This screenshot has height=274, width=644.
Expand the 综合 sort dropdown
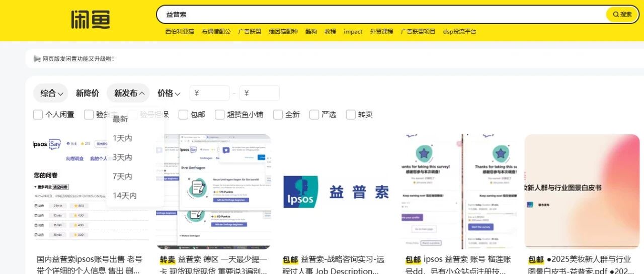click(x=51, y=93)
